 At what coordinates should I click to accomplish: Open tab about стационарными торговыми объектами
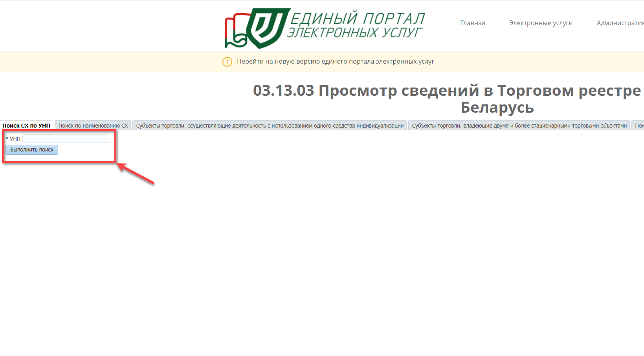519,126
